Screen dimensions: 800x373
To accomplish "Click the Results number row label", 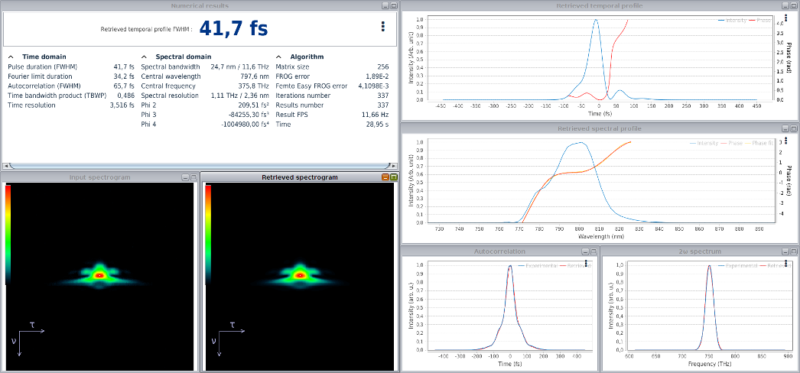I will tap(296, 105).
